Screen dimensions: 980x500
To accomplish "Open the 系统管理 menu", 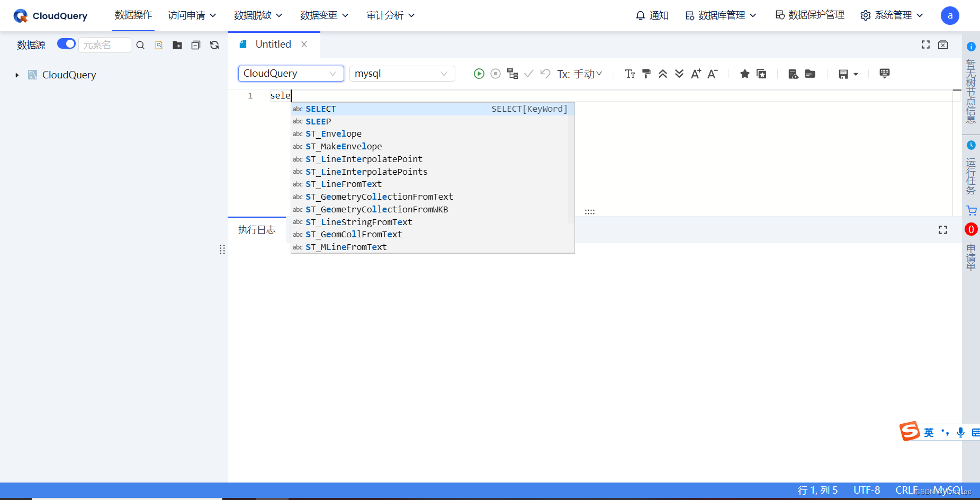I will 892,15.
